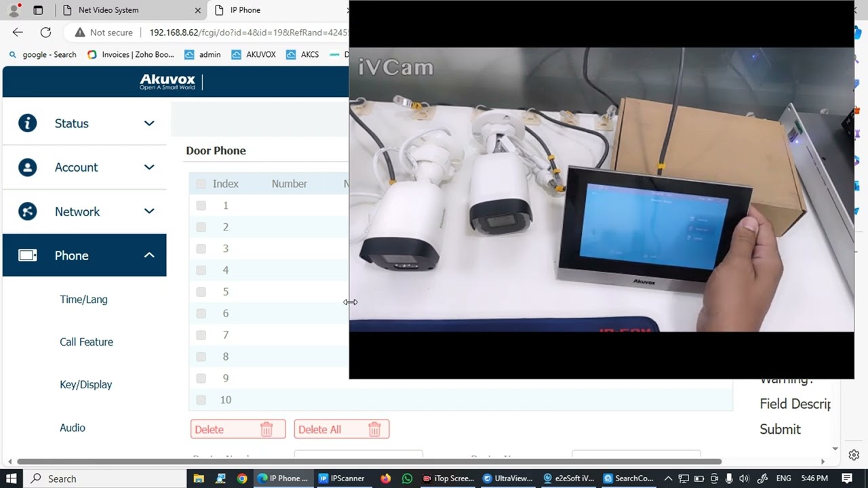
Task: Click the trash icon on Delete All button
Action: 374,429
